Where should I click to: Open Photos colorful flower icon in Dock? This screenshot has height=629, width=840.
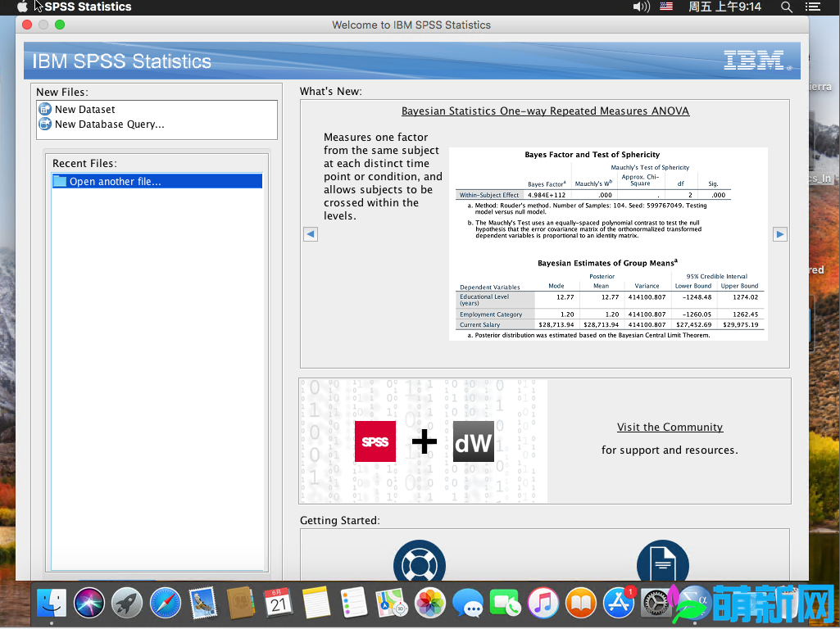[429, 603]
